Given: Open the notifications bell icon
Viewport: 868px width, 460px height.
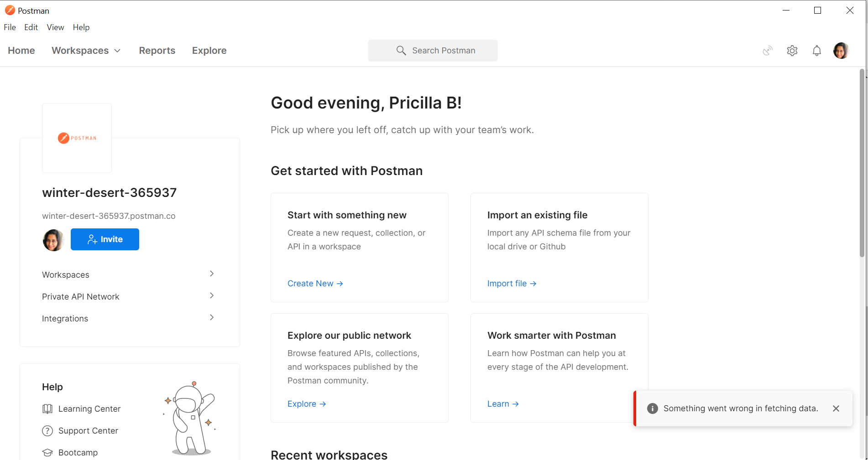Looking at the screenshot, I should coord(817,51).
